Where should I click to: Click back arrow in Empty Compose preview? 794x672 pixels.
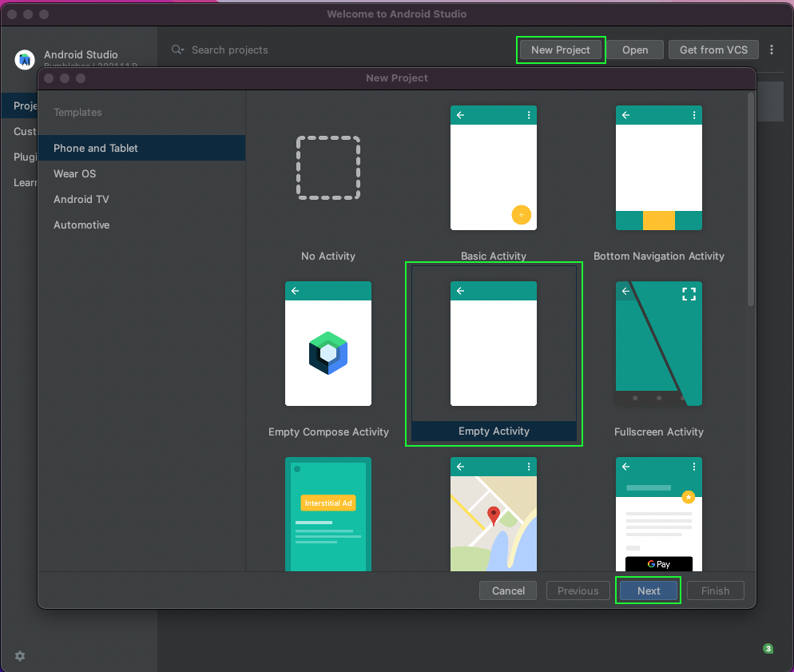point(296,291)
